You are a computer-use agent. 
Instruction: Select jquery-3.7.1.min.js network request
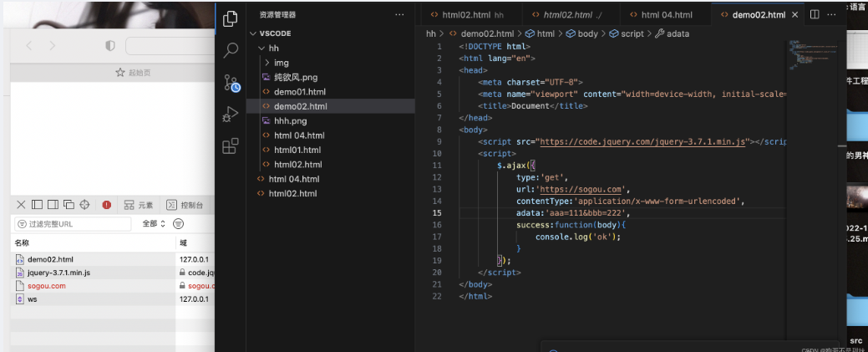pos(58,273)
